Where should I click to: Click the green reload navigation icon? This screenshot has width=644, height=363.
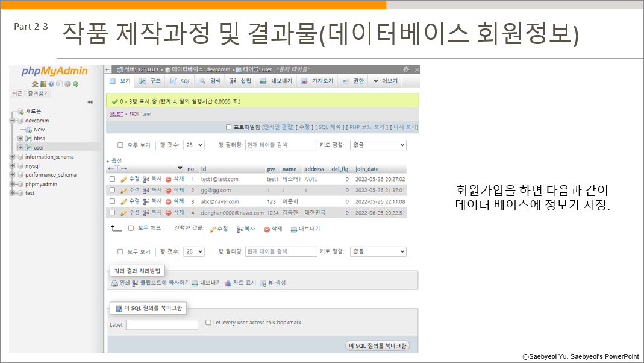coord(75,84)
